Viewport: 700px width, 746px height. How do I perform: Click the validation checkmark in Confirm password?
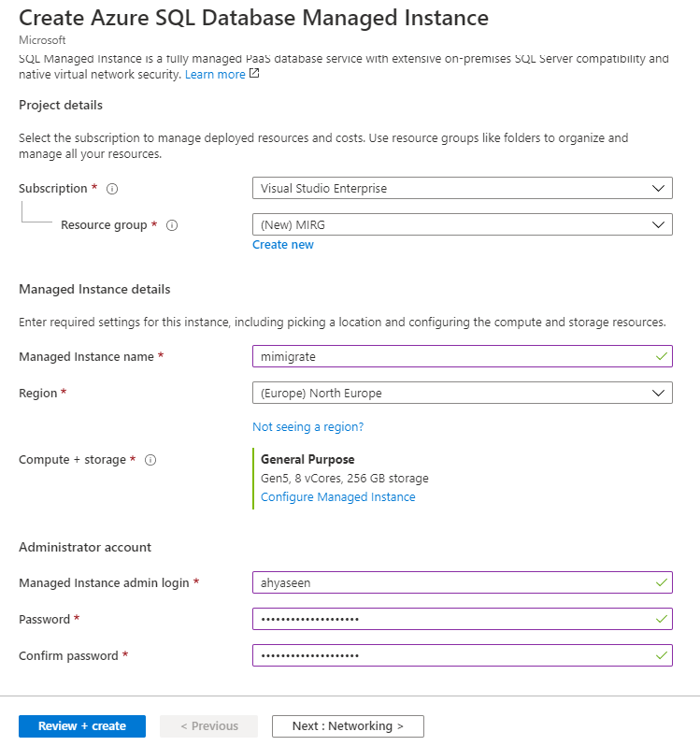662,655
